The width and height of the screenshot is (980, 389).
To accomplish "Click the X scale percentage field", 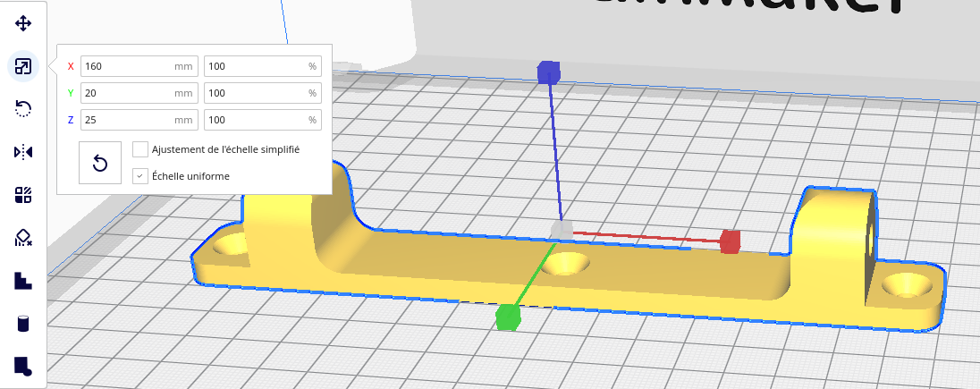I will click(x=254, y=66).
